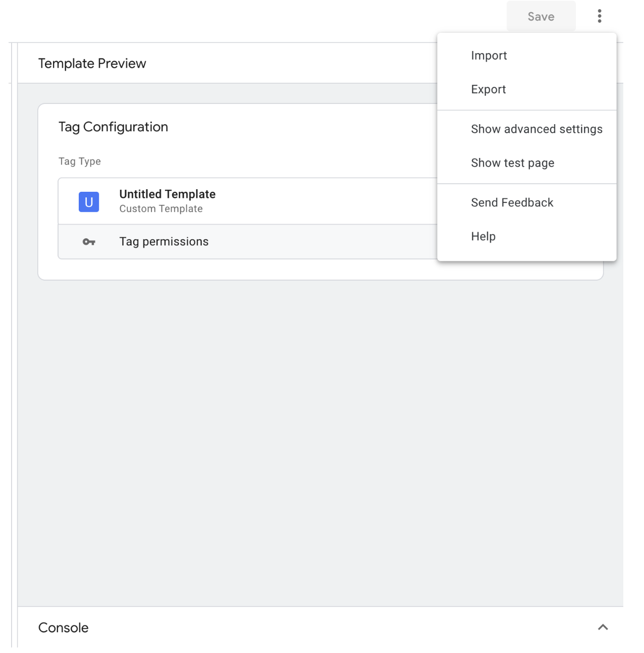644x653 pixels.
Task: Click the Tag Configuration card title
Action: click(113, 126)
